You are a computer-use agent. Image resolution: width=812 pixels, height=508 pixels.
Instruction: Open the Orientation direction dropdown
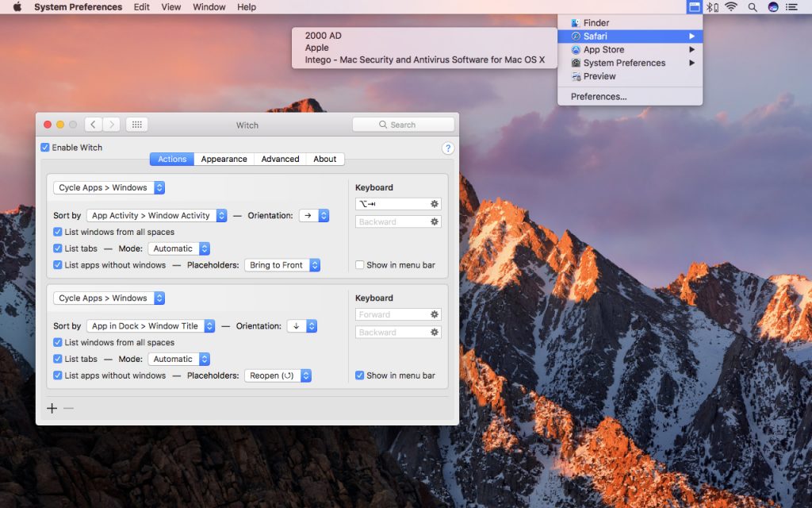tap(313, 215)
